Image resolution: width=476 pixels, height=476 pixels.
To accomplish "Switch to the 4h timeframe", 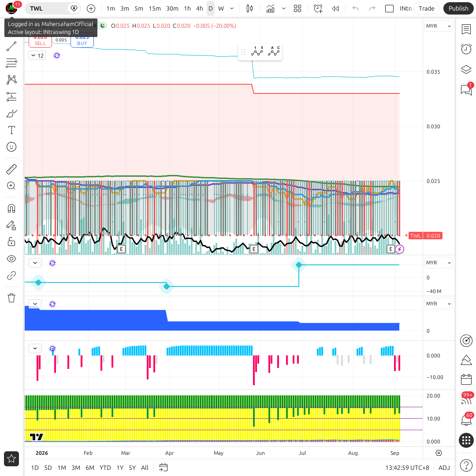I will point(200,8).
